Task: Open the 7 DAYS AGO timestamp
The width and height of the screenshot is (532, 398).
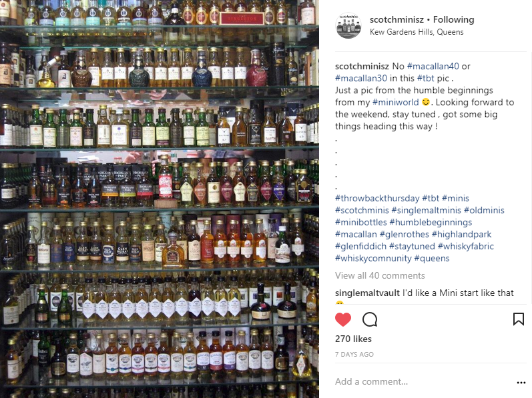Action: coord(354,354)
